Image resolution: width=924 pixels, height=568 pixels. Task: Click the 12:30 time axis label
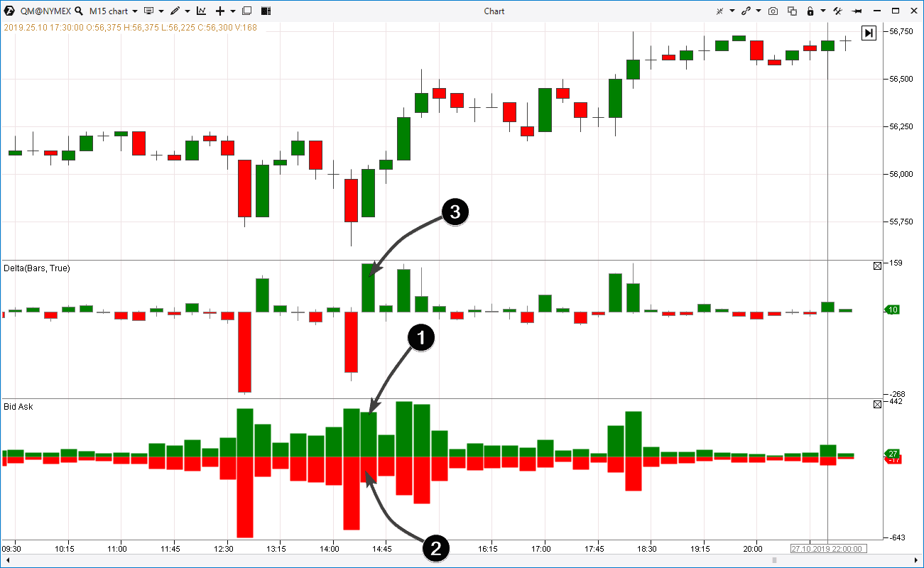[x=224, y=549]
